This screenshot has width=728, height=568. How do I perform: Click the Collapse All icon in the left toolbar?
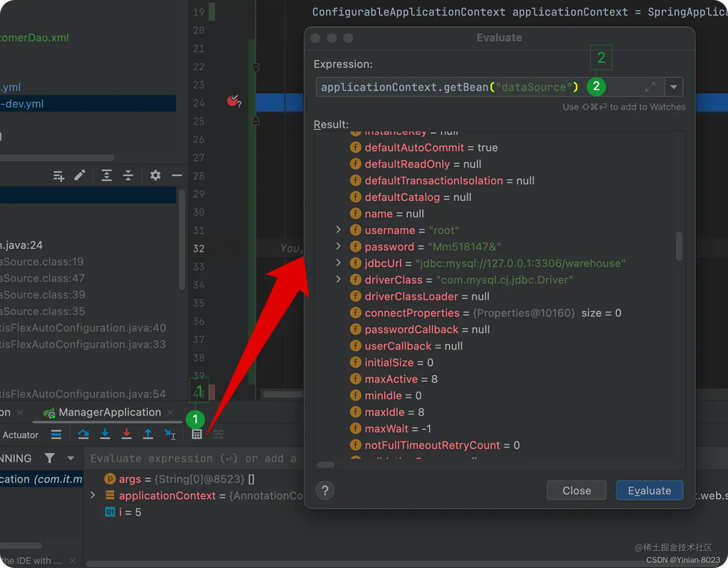[x=128, y=175]
